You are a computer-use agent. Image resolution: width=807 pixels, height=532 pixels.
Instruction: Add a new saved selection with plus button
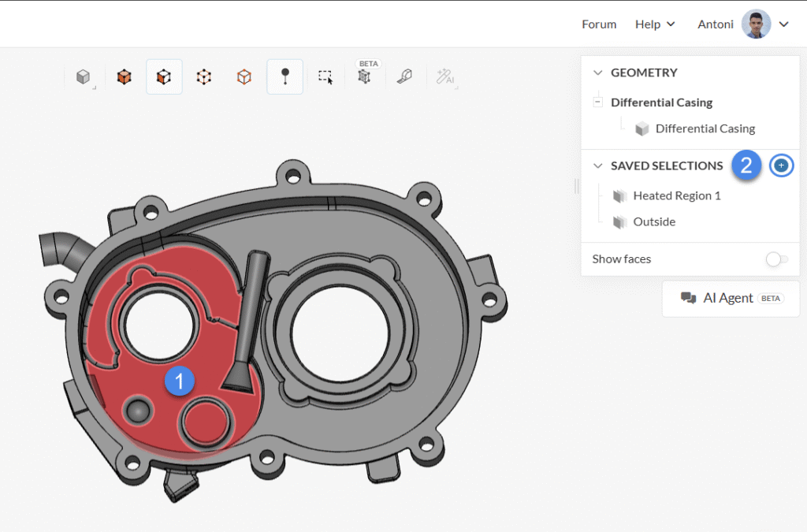781,166
